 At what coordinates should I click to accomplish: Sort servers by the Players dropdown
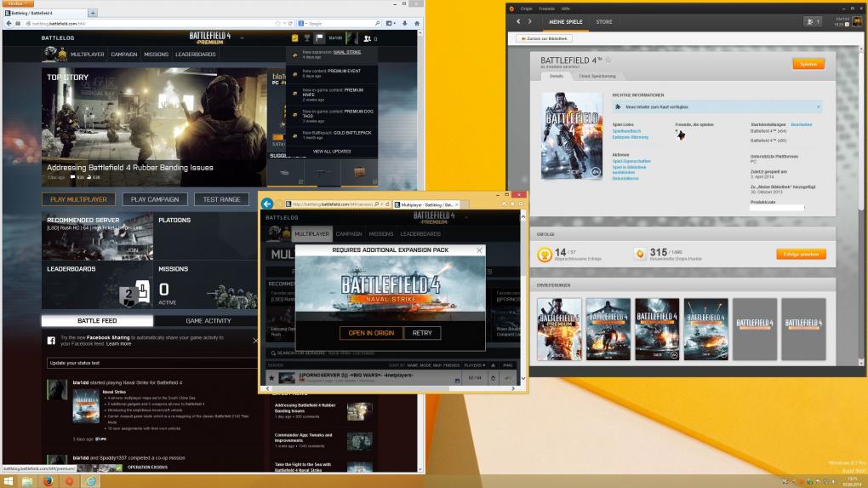[474, 365]
